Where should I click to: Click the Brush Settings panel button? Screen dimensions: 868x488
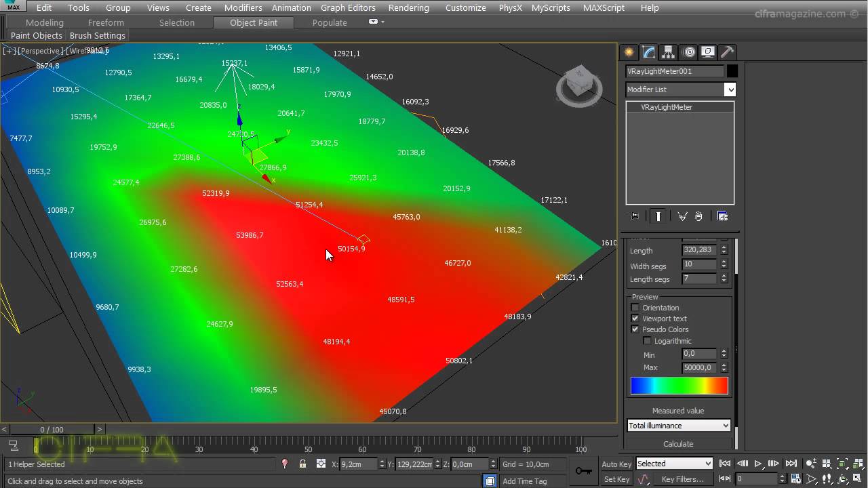coord(98,35)
